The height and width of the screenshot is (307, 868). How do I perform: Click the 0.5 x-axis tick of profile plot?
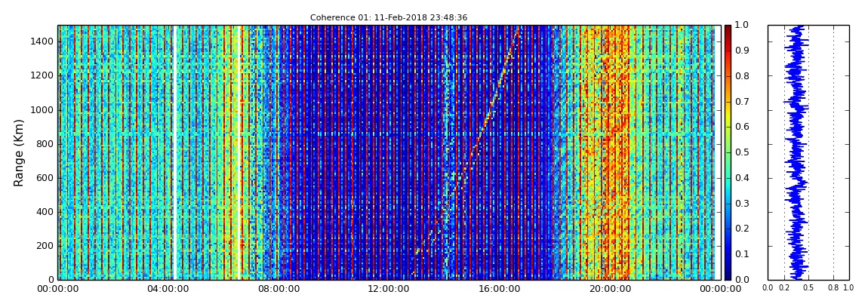(808, 288)
